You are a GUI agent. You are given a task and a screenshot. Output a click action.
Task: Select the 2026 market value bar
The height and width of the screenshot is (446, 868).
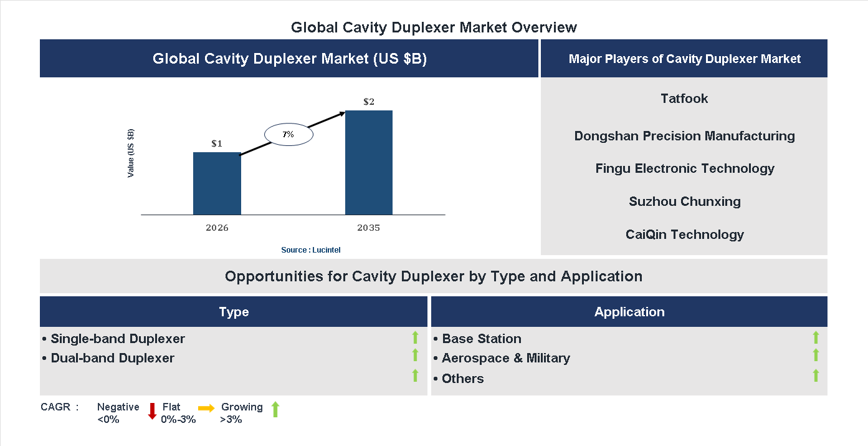(x=217, y=184)
